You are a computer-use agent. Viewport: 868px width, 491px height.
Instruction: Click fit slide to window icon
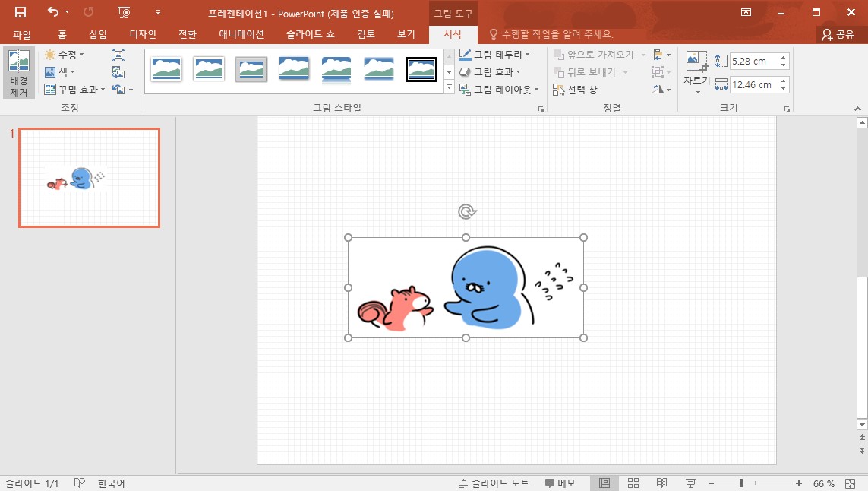tap(851, 483)
